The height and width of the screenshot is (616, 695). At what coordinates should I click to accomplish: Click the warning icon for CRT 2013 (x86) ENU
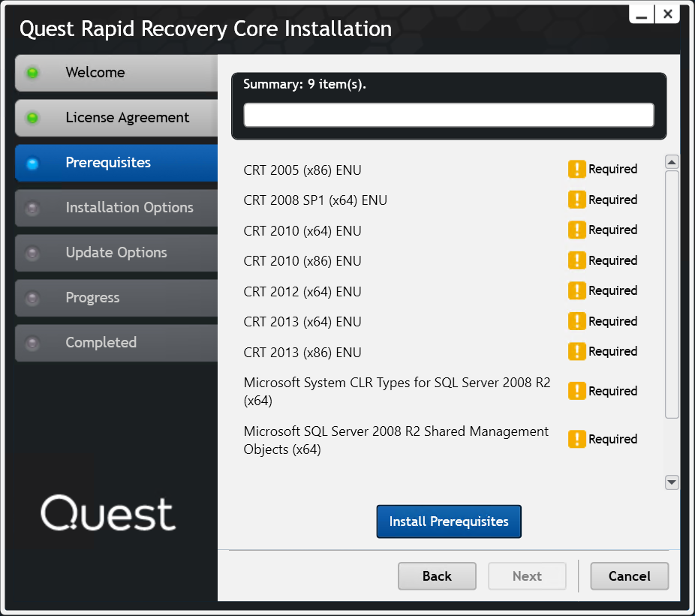coord(576,351)
